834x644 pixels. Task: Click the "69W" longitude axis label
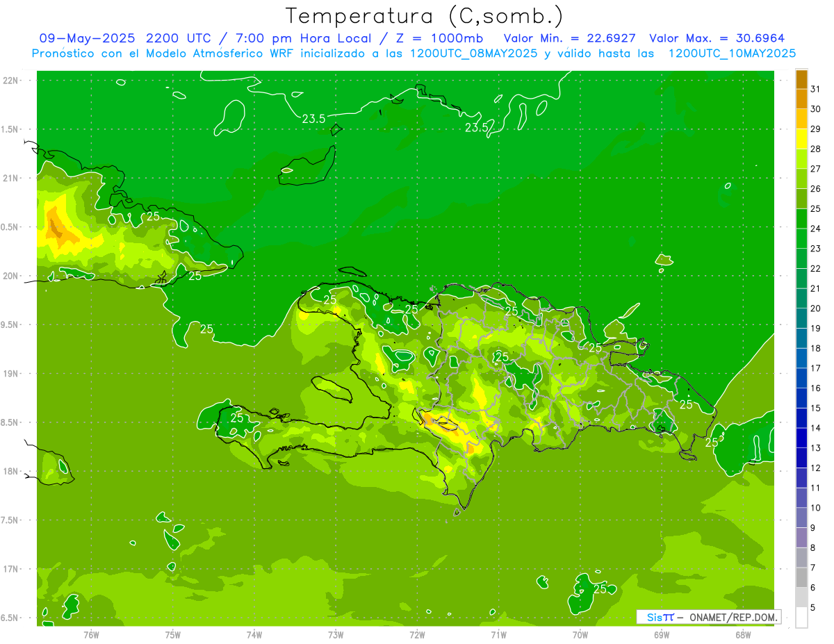click(662, 634)
